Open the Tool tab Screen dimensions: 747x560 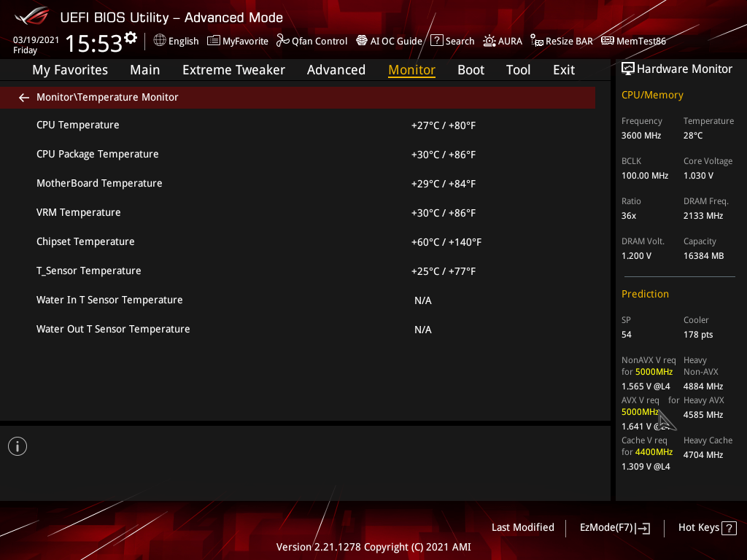pyautogui.click(x=518, y=70)
